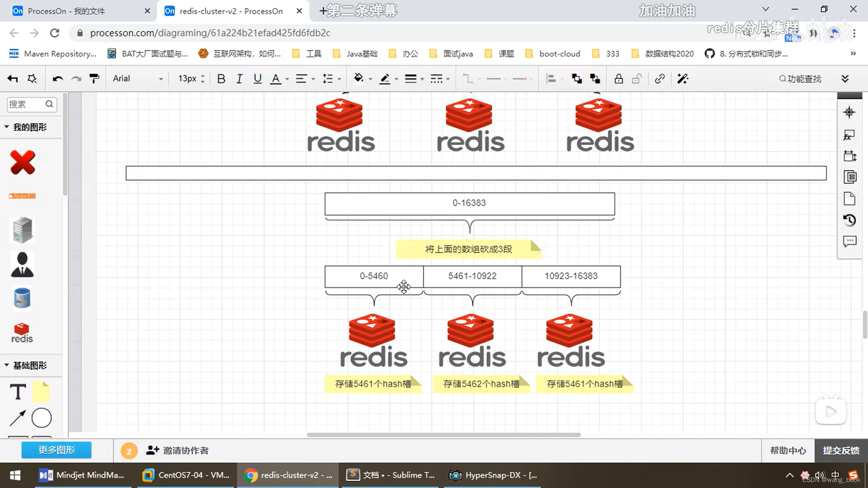
Task: Click the lock shape icon
Action: point(618,79)
